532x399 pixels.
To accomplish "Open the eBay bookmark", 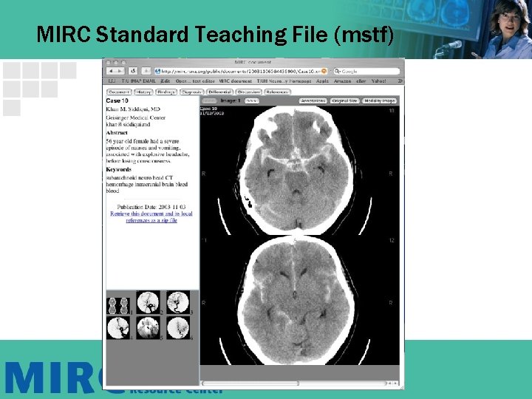I will tap(361, 81).
